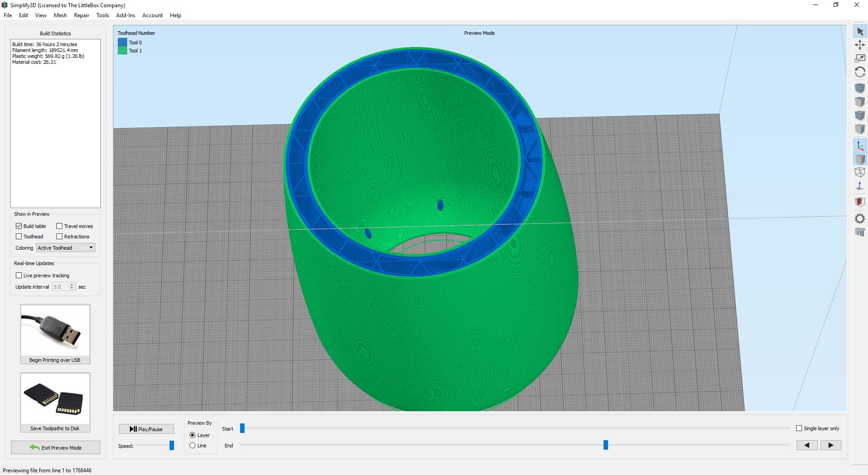Click the Update interval spinner arrows

pyautogui.click(x=71, y=286)
